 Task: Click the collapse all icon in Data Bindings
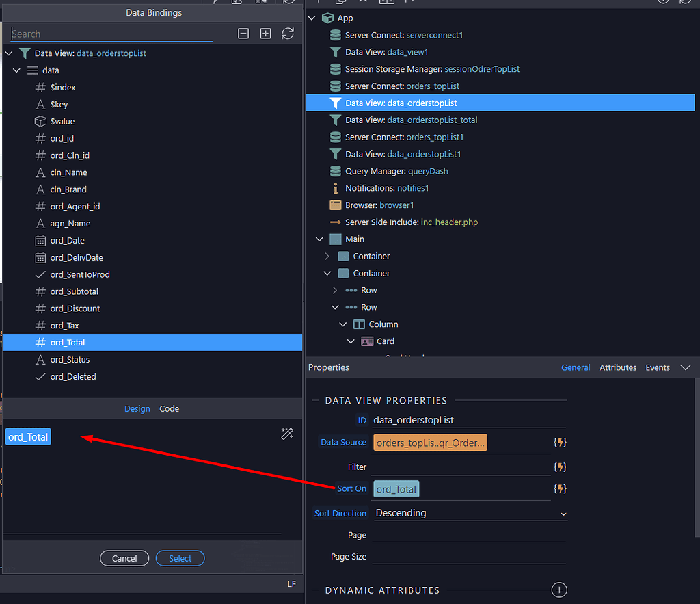click(x=243, y=34)
